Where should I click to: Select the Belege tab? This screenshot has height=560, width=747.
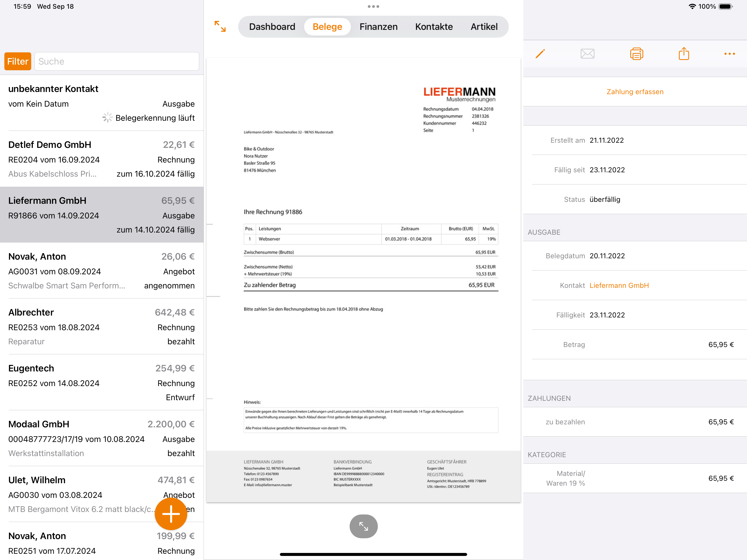click(x=327, y=27)
